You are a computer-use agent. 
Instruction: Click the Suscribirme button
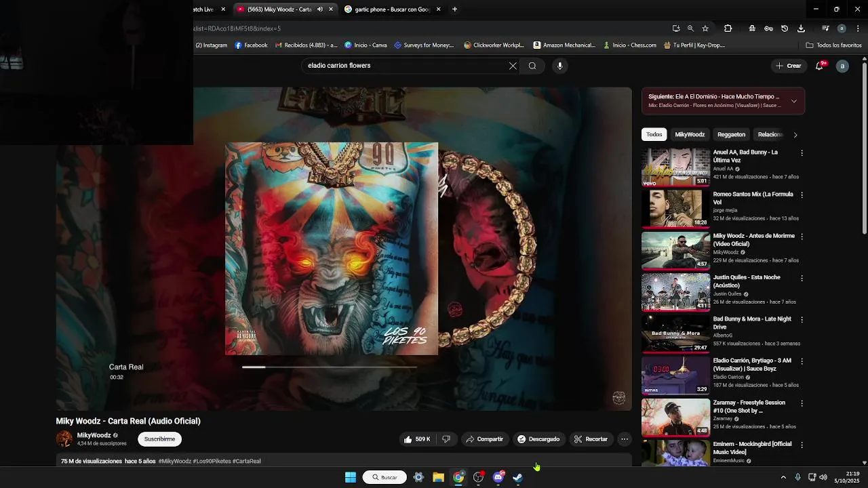click(x=159, y=439)
